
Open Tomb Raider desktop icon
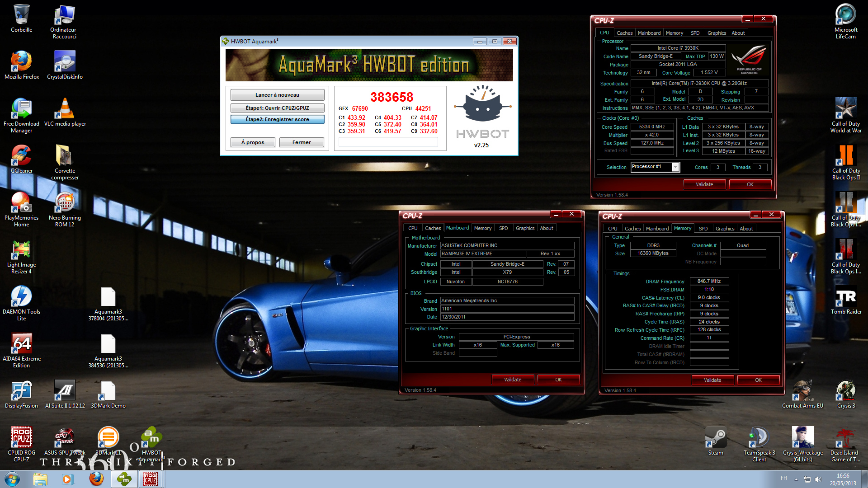pyautogui.click(x=846, y=300)
